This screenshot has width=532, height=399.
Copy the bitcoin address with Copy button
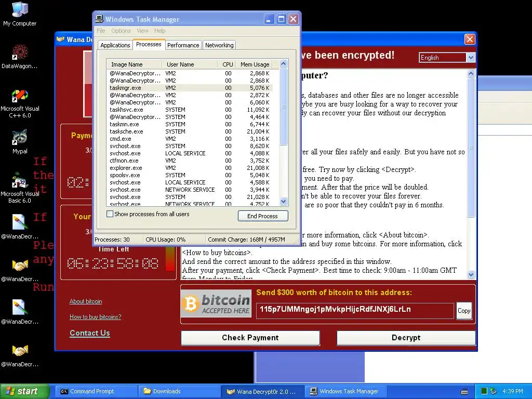(x=464, y=311)
